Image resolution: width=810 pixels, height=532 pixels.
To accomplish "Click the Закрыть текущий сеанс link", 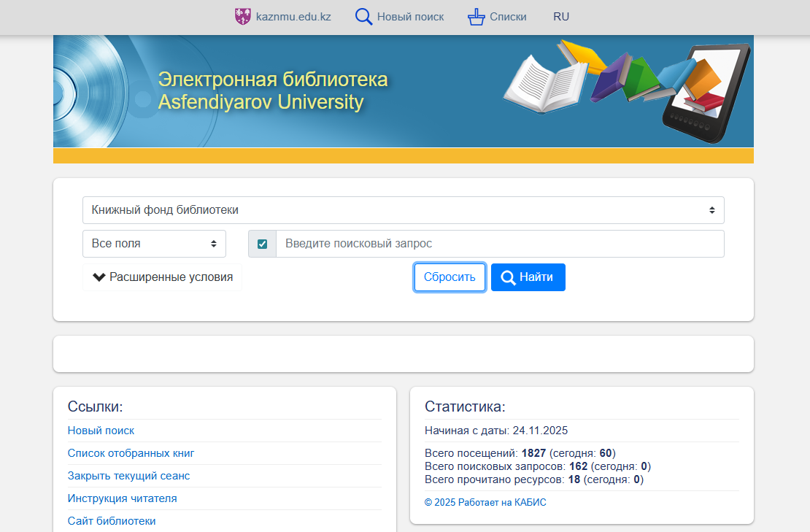I will tap(128, 476).
